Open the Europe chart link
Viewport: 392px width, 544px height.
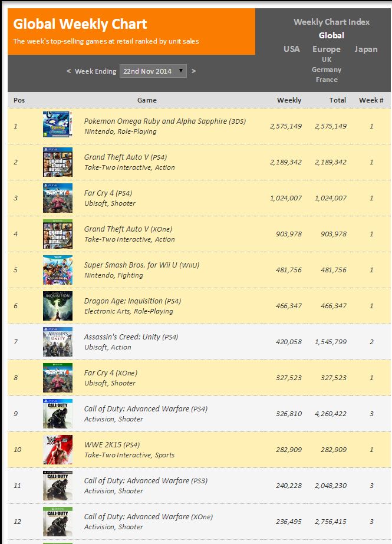(327, 49)
